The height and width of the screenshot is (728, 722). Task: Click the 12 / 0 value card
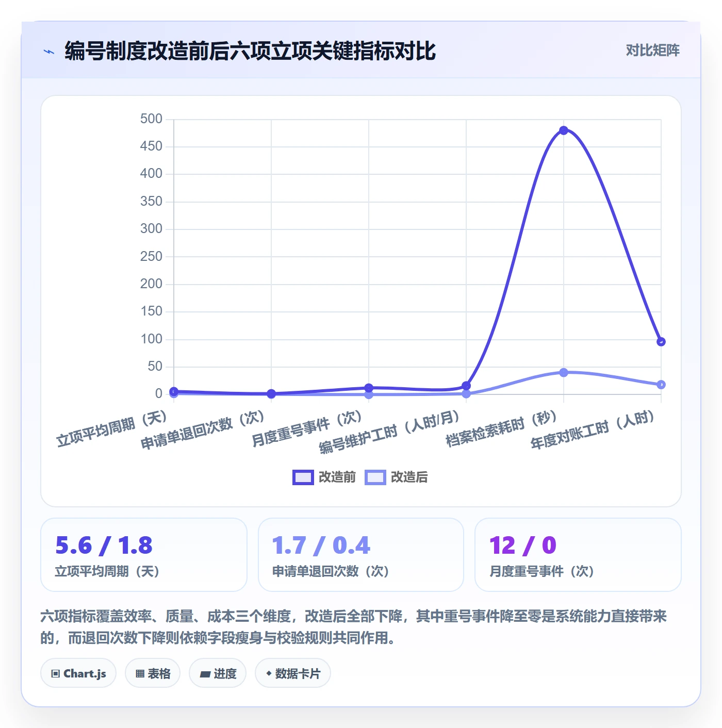pos(578,555)
